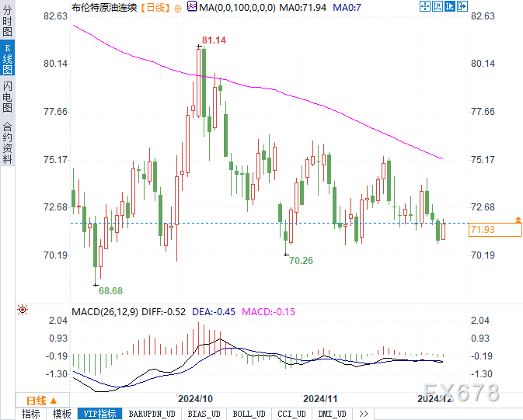Click the export arrow icon at top right
This screenshot has width=523, height=420.
tap(462, 6)
